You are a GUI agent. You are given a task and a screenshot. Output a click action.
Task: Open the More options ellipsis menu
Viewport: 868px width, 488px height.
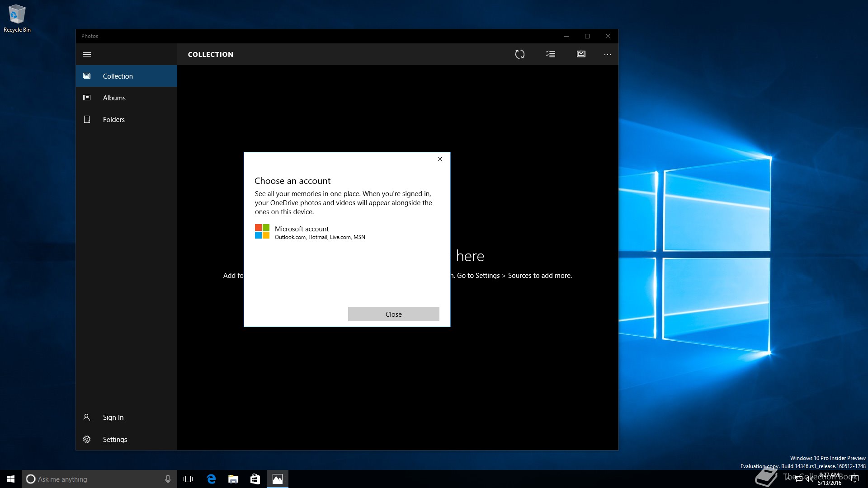[x=607, y=54]
